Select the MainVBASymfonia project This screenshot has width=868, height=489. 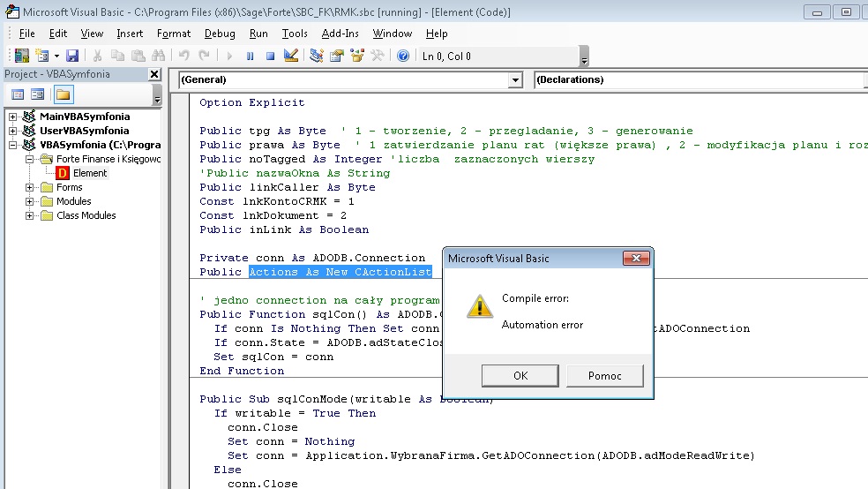[85, 117]
